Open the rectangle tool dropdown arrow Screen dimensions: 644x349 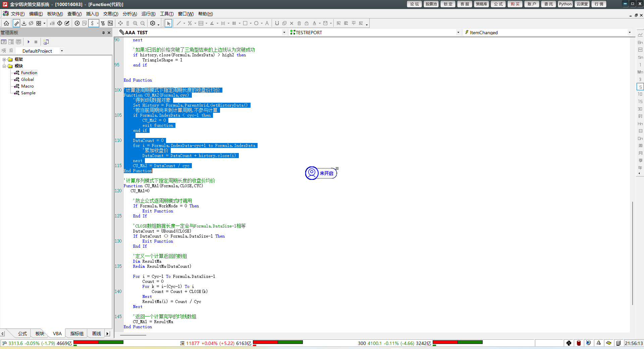pos(251,23)
